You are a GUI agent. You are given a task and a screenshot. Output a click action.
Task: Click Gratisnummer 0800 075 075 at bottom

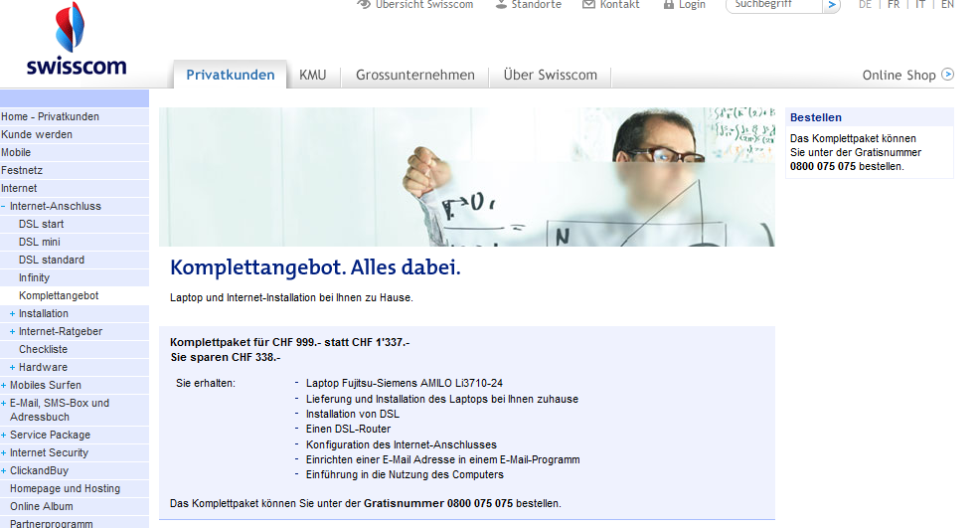(438, 503)
